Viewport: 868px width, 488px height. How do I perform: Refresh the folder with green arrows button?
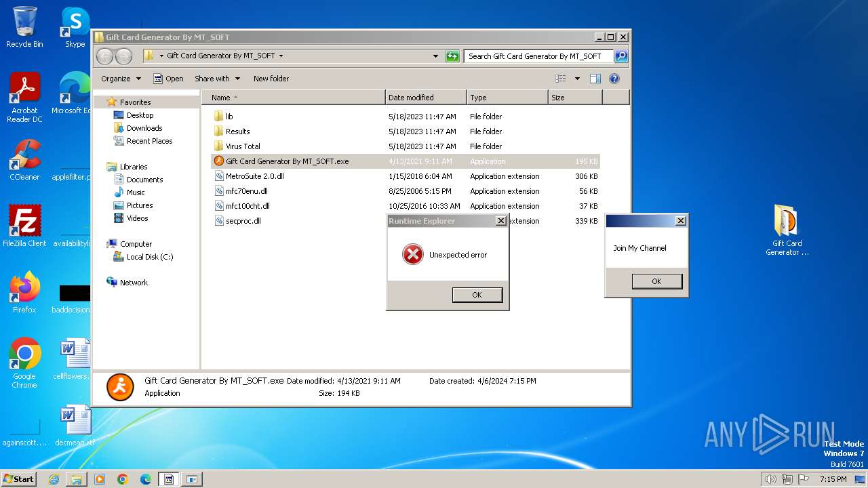coord(452,56)
